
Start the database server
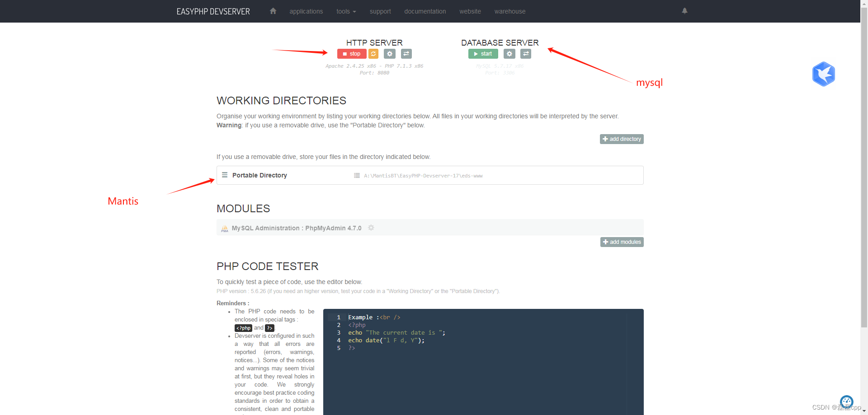(x=483, y=54)
